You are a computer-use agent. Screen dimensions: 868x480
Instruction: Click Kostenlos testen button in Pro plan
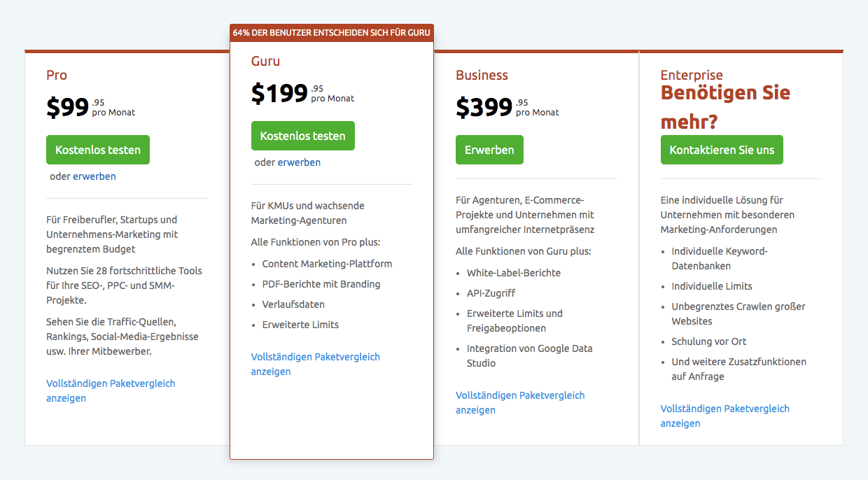click(x=98, y=150)
